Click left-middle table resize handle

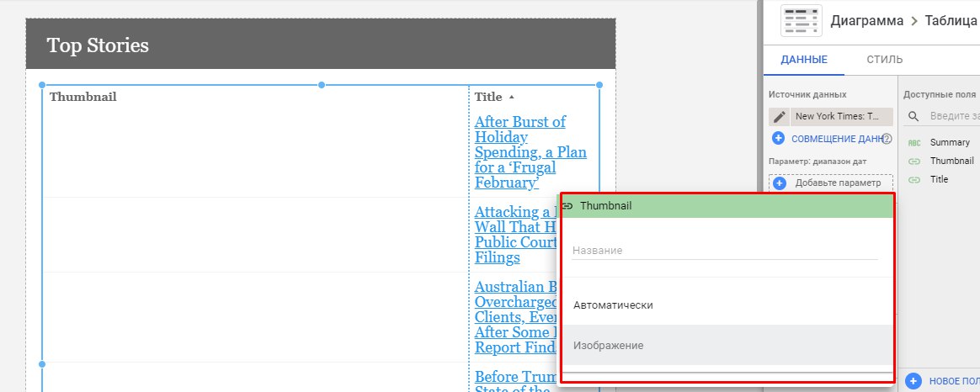pos(42,364)
